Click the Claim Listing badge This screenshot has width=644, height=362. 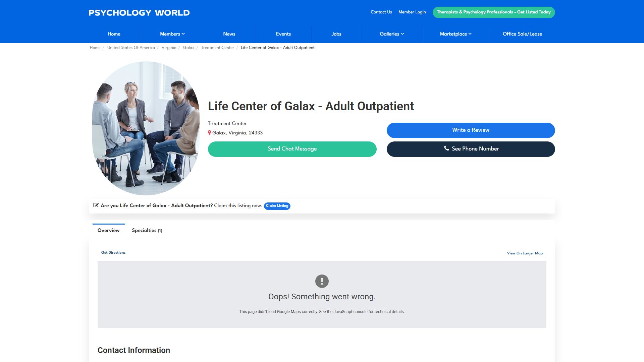(277, 206)
